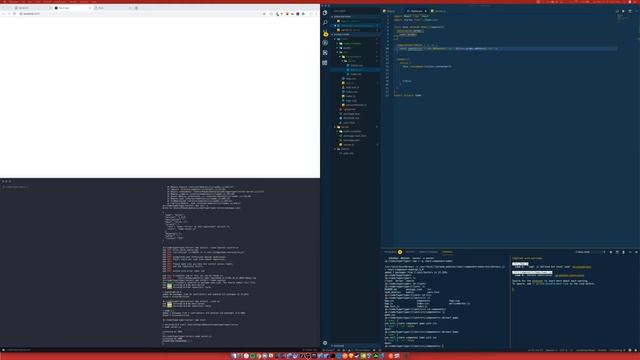Open the yellow-badged Source Control view

[x=325, y=33]
